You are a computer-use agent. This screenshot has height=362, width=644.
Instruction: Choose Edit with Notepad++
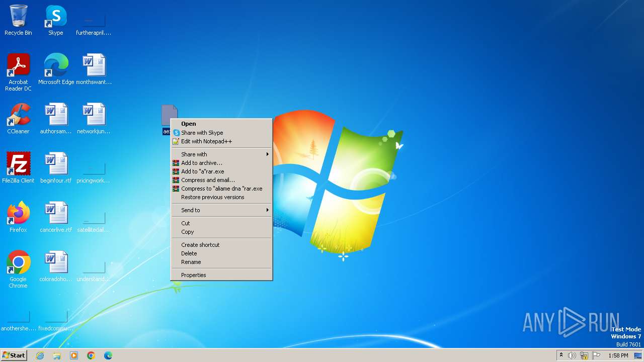(x=221, y=141)
